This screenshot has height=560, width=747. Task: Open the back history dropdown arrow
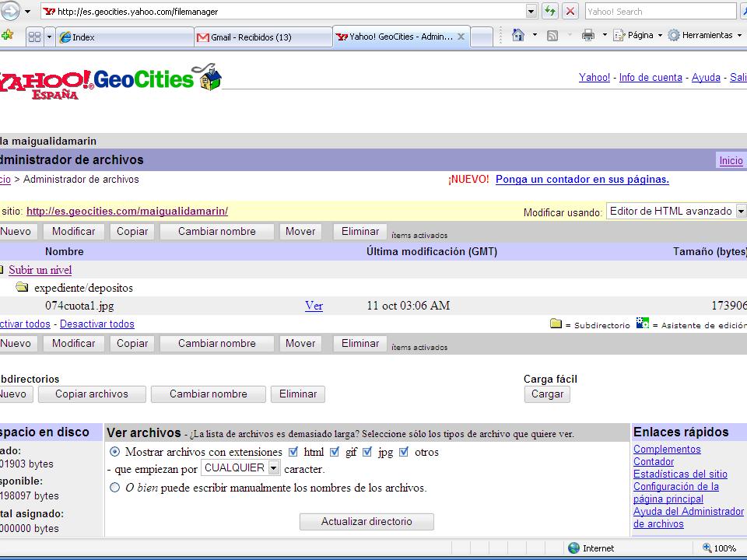coord(28,12)
